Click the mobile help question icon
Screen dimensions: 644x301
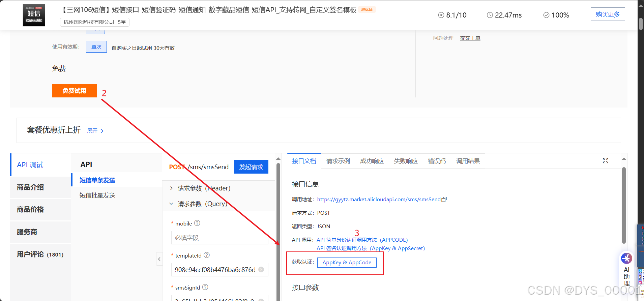tap(197, 223)
